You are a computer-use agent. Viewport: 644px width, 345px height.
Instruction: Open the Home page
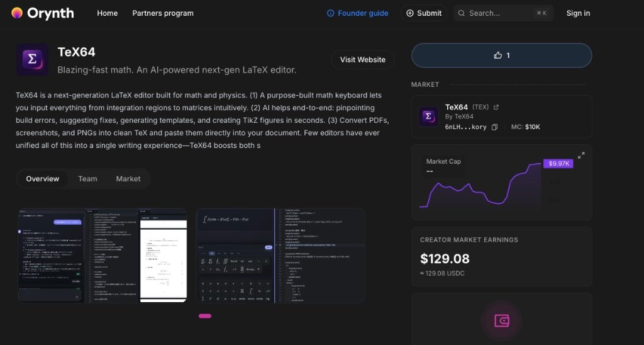point(107,13)
